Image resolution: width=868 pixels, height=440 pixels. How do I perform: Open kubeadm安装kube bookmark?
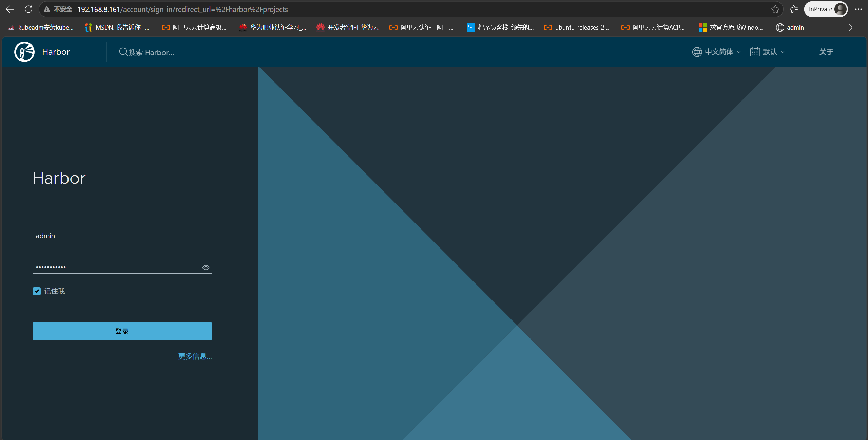pyautogui.click(x=41, y=27)
